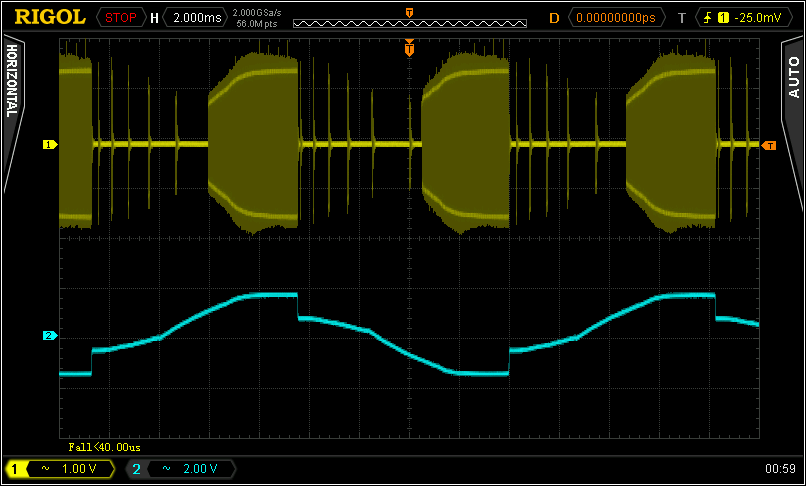Click the channel 1 ground level marker

(50, 145)
